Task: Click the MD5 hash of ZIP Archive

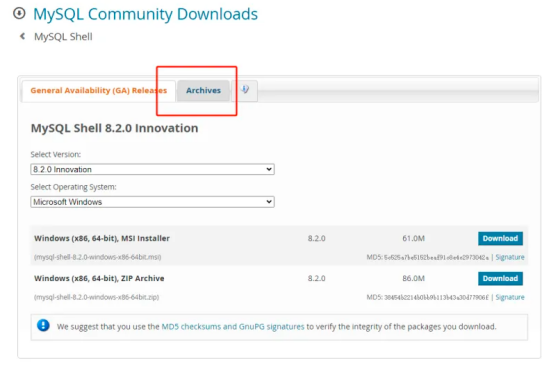Action: coord(436,297)
